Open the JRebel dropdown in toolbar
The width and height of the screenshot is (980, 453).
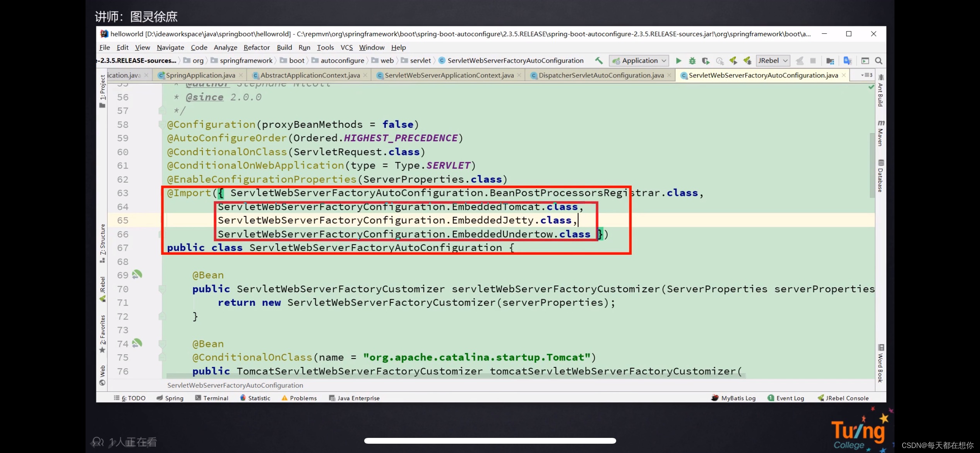[773, 61]
